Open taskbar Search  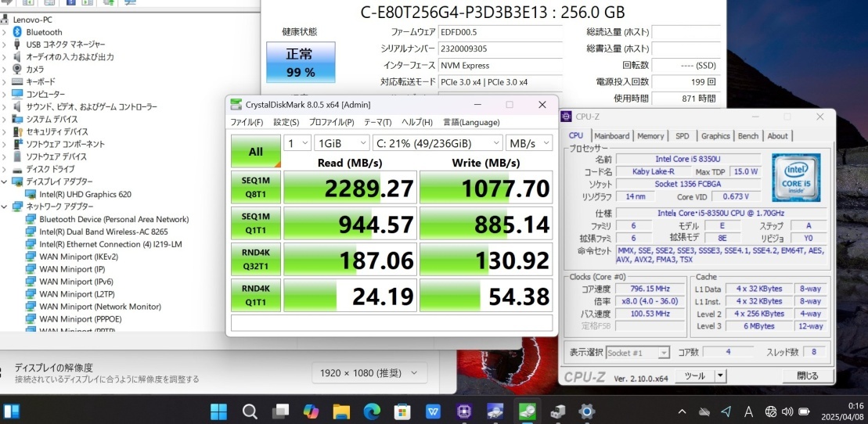[x=250, y=411]
